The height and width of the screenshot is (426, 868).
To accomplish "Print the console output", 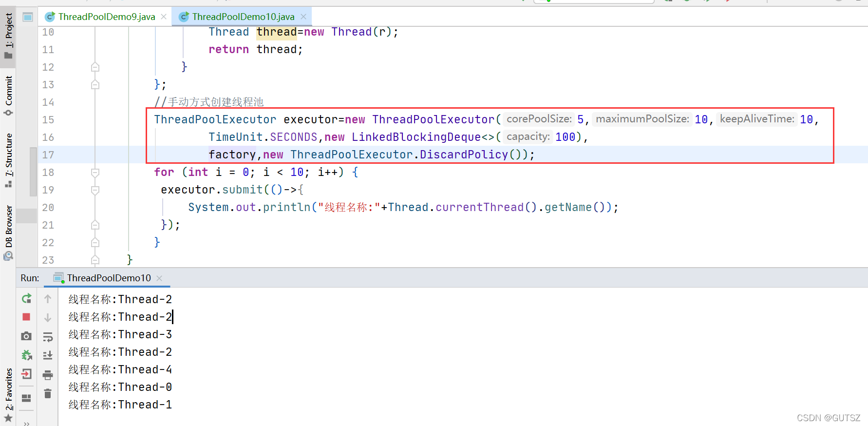I will click(x=48, y=374).
